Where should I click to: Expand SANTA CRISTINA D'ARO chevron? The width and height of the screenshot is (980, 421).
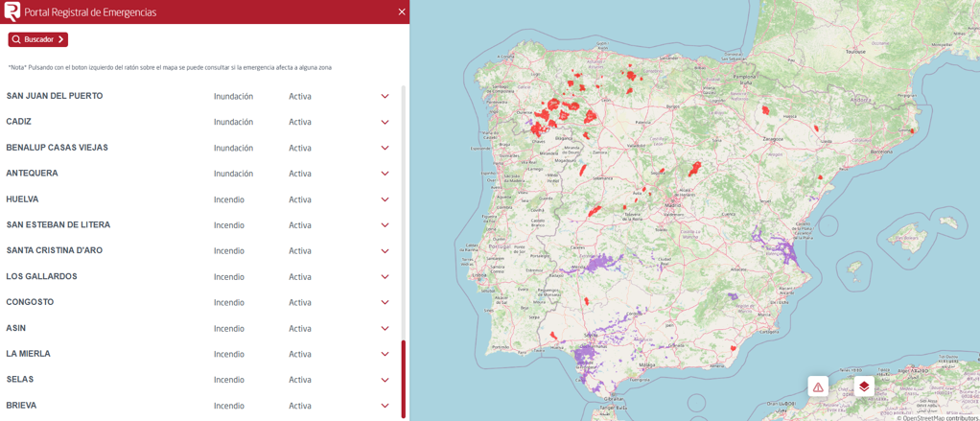click(385, 251)
